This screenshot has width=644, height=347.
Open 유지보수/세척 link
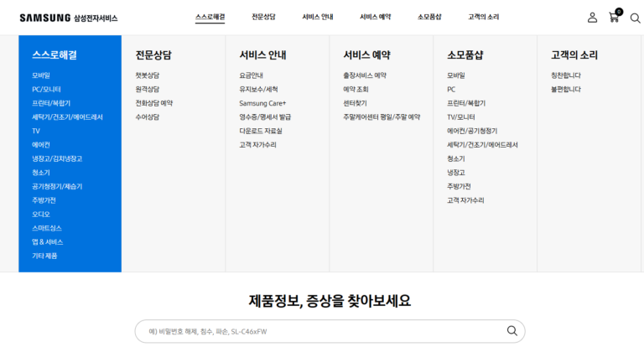(259, 89)
